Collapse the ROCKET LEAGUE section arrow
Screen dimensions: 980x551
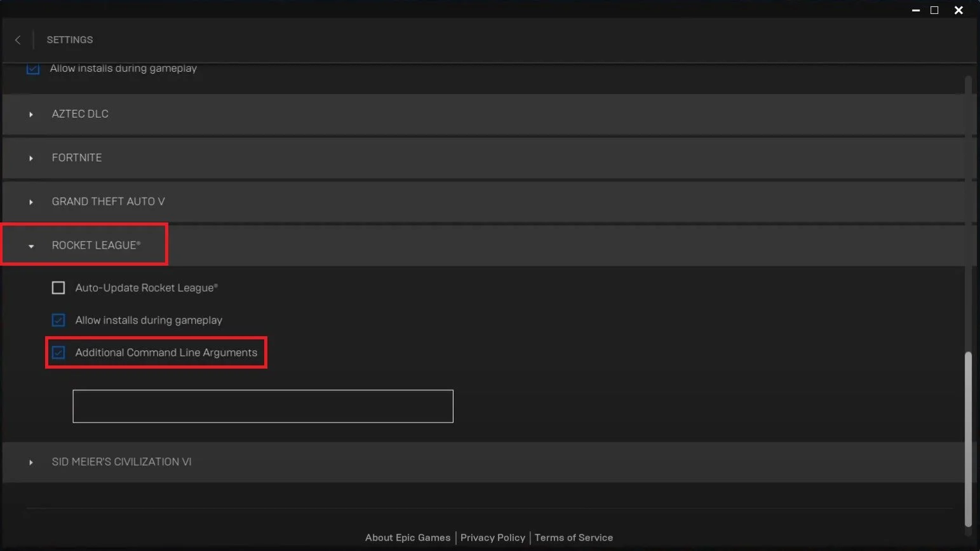tap(30, 246)
